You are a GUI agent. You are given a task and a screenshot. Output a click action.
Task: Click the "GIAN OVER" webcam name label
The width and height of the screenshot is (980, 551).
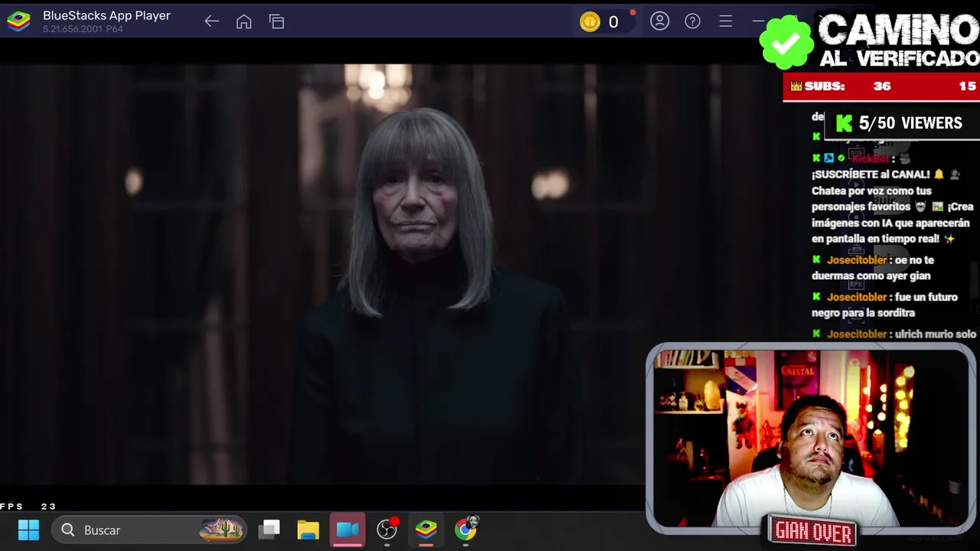(813, 530)
